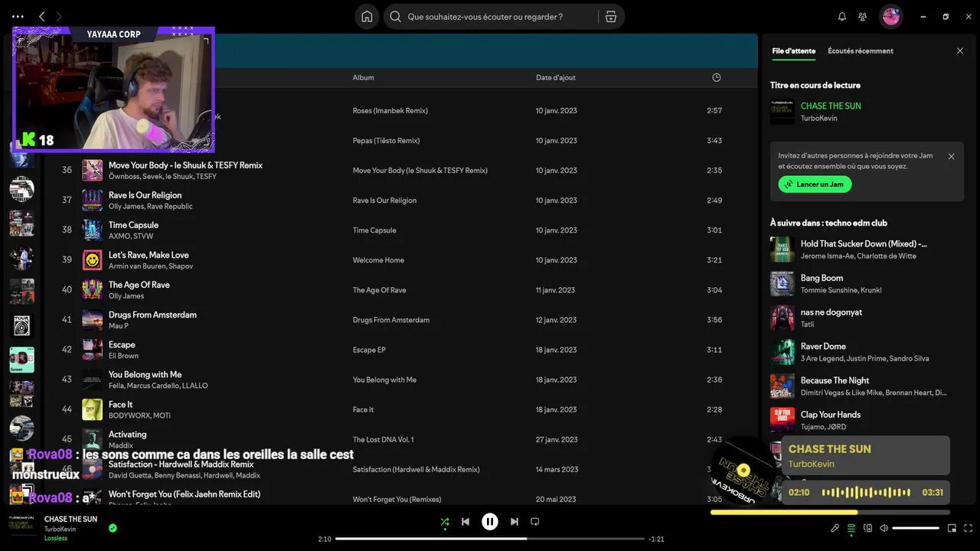980x551 pixels.
Task: Toggle shuffle playback
Action: point(445,522)
